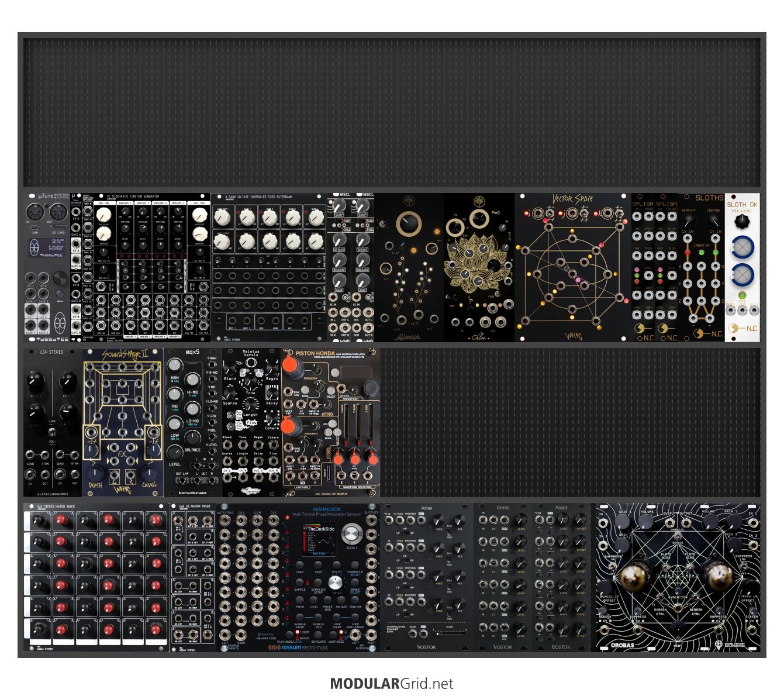
Task: Select the Sloths module
Action: pyautogui.click(x=702, y=267)
